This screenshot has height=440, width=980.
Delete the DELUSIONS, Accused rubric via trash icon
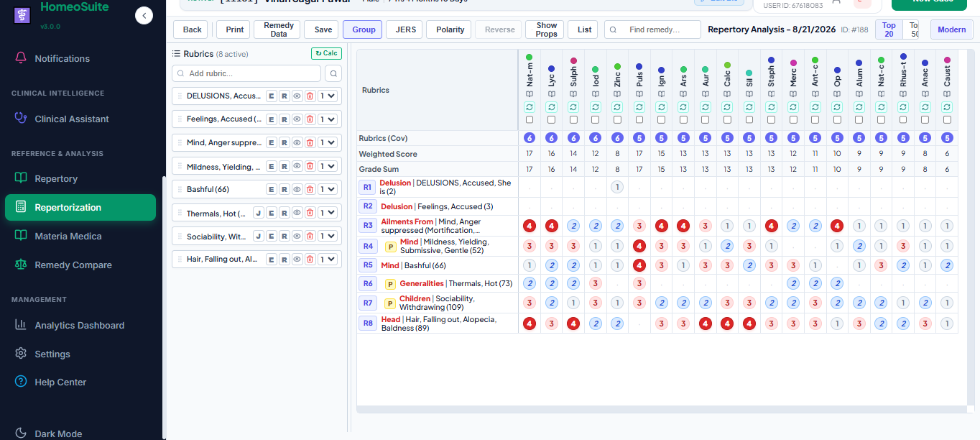310,96
